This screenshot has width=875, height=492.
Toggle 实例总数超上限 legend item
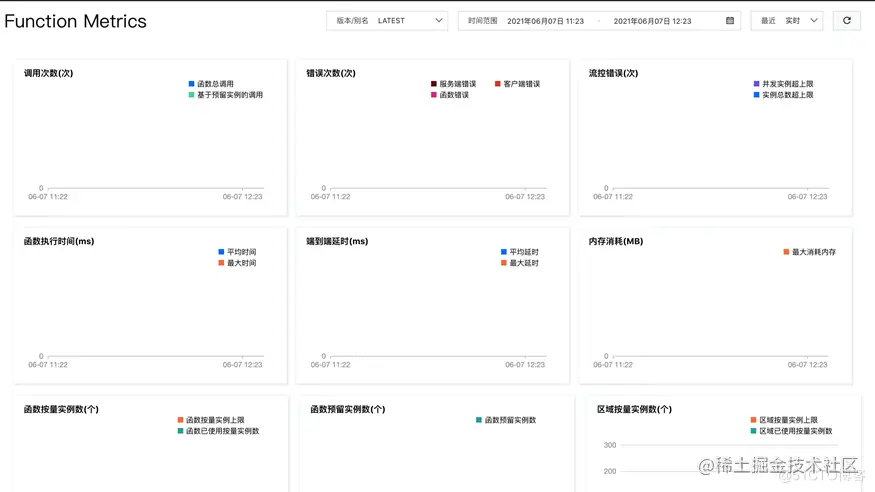click(x=783, y=95)
